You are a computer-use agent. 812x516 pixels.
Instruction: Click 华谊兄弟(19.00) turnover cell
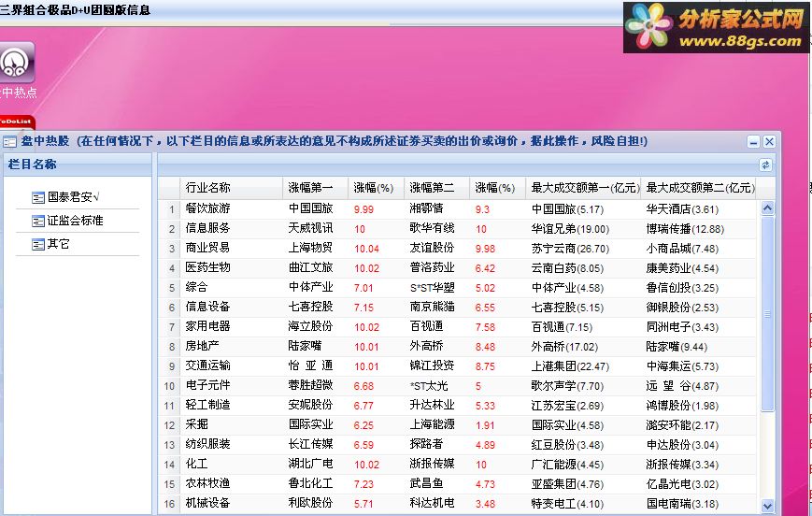click(x=570, y=229)
